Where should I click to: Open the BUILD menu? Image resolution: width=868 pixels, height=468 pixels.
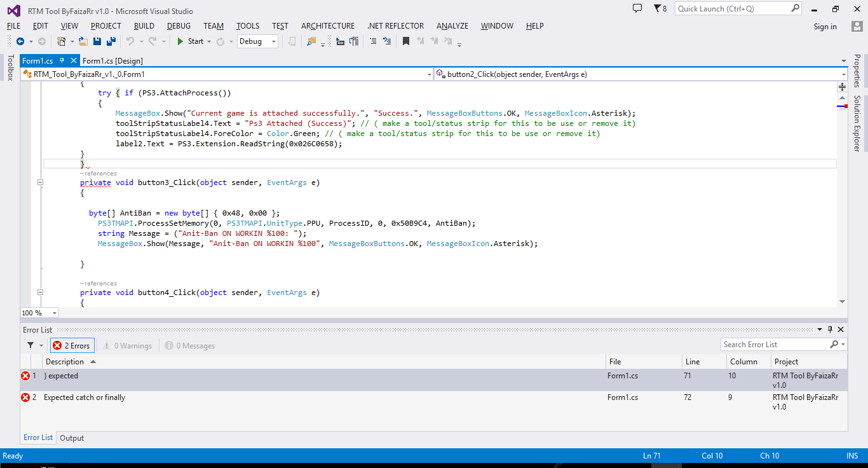coord(144,26)
